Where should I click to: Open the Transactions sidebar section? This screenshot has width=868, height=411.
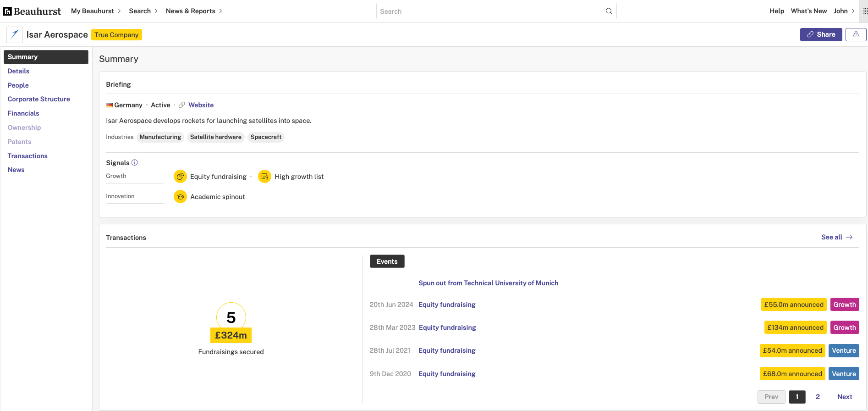coord(27,156)
